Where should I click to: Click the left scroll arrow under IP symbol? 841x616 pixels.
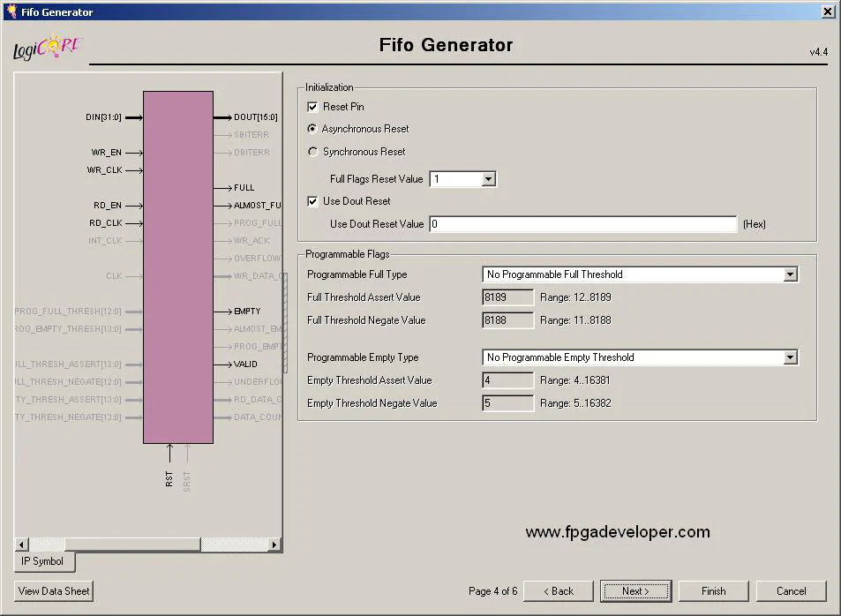(x=23, y=545)
